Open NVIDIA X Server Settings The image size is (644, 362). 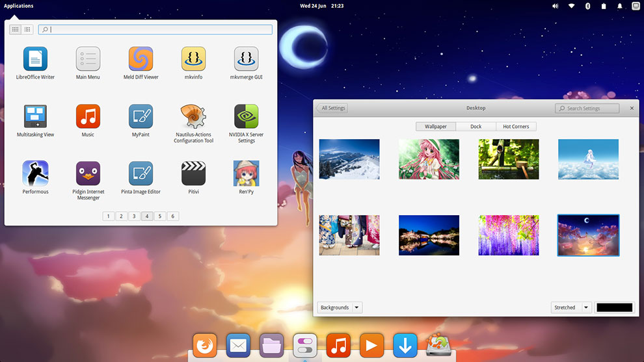click(x=246, y=117)
